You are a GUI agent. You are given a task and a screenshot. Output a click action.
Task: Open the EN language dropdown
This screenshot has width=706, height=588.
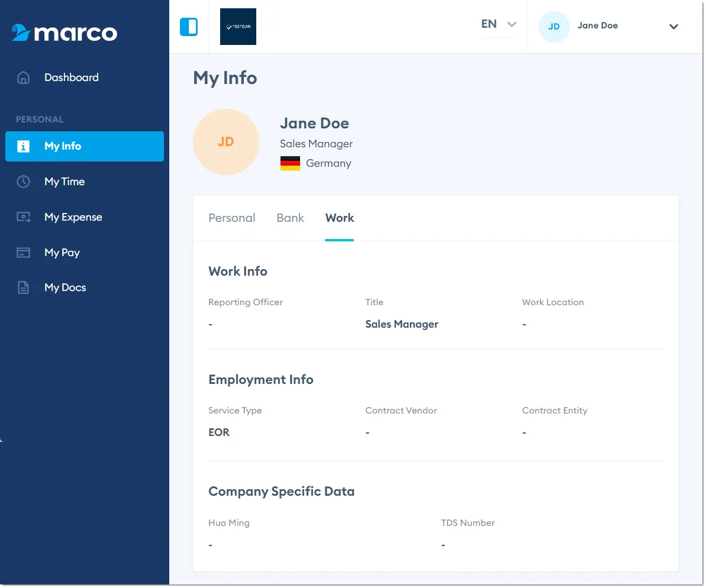click(498, 24)
